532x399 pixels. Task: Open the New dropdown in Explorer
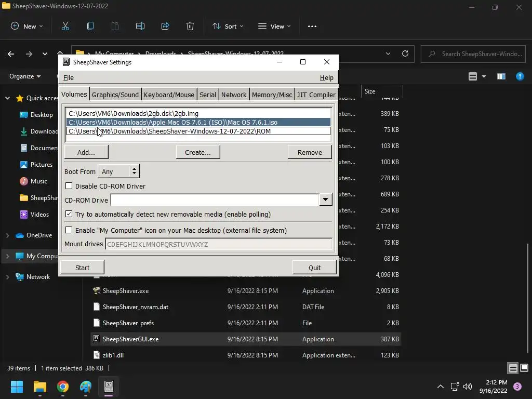(x=27, y=26)
